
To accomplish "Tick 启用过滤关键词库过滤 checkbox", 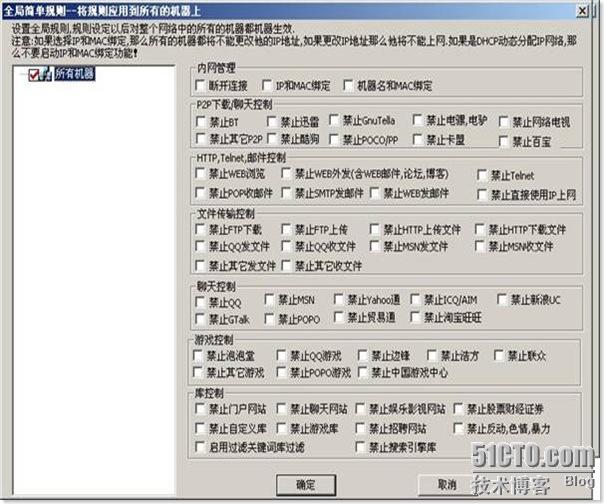I will point(200,447).
